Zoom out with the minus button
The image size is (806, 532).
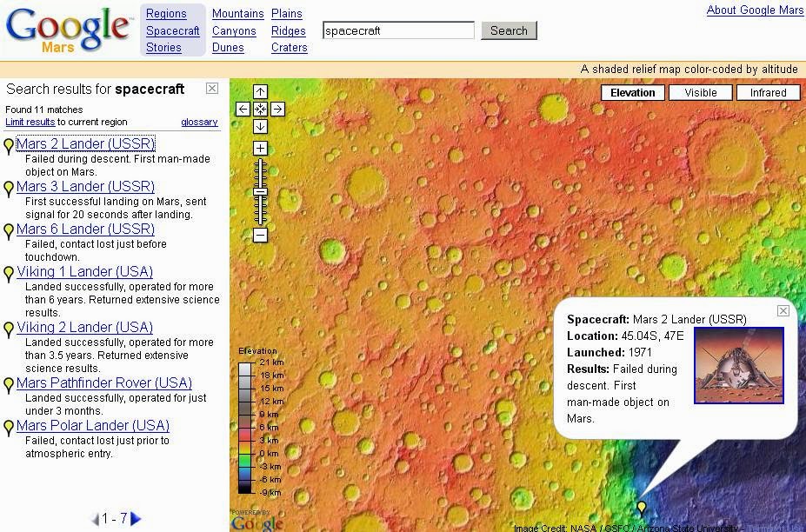(x=260, y=236)
